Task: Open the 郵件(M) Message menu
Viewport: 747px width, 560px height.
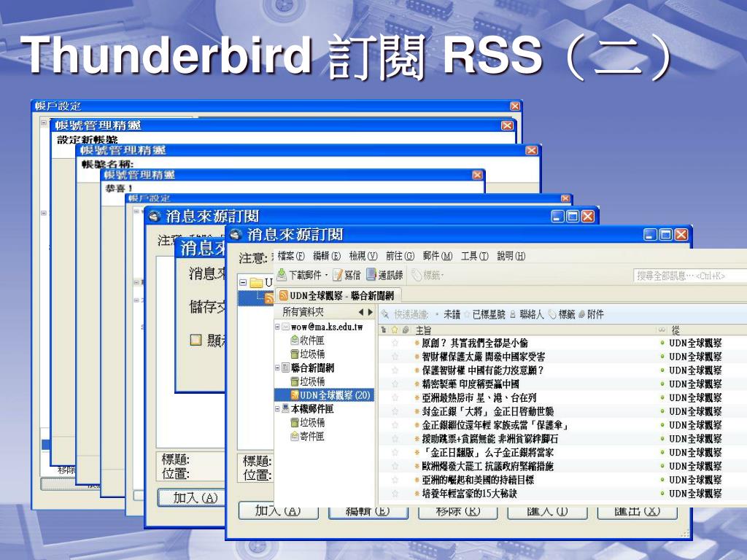Action: pyautogui.click(x=438, y=256)
